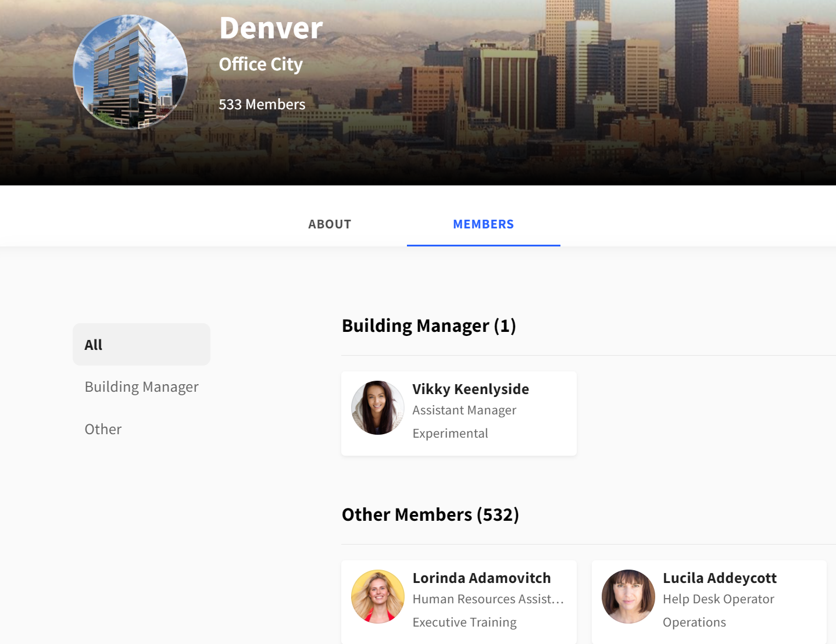Viewport: 836px width, 644px height.
Task: Open Lucila Addeycott member name link
Action: (720, 578)
